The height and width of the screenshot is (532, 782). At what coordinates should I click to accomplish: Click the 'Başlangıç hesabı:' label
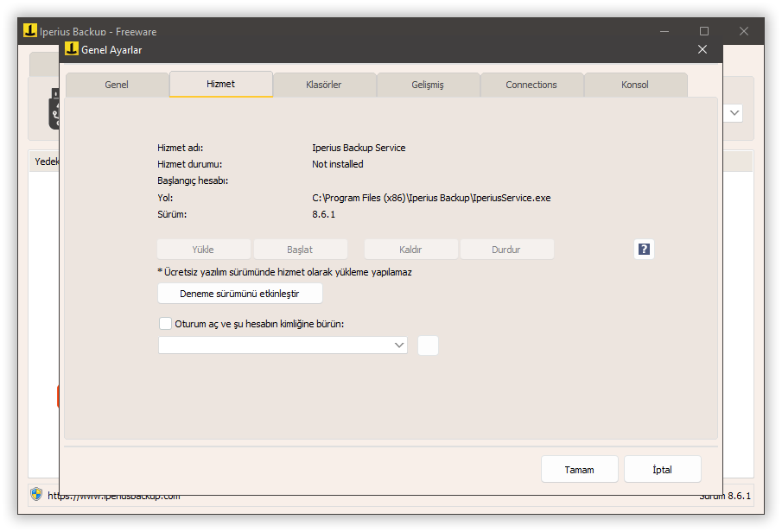[193, 180]
